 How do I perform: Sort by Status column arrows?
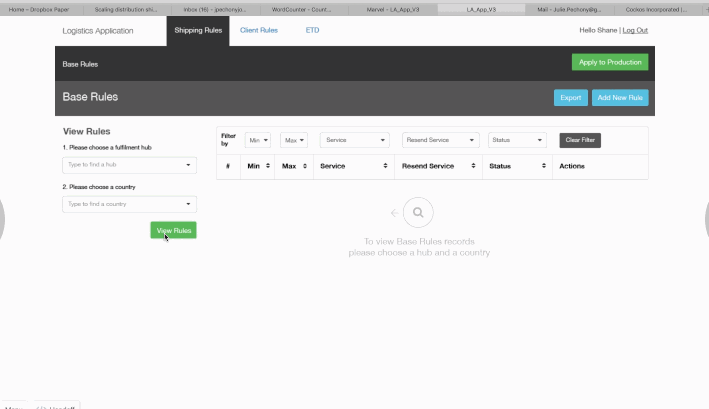544,166
